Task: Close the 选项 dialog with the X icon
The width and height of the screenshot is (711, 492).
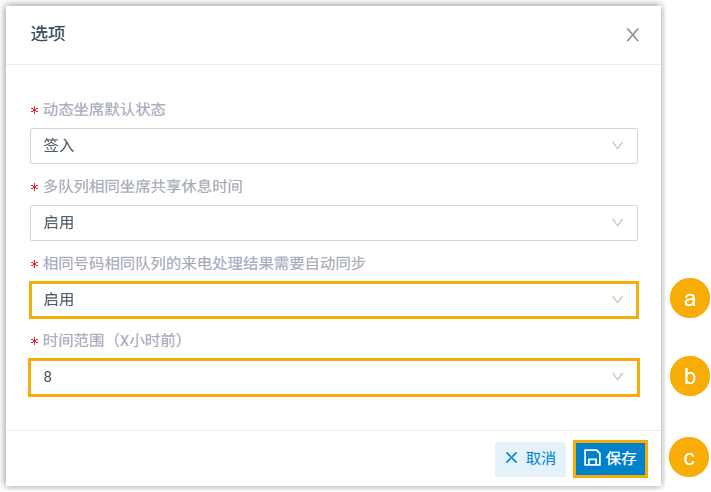Action: (x=632, y=35)
